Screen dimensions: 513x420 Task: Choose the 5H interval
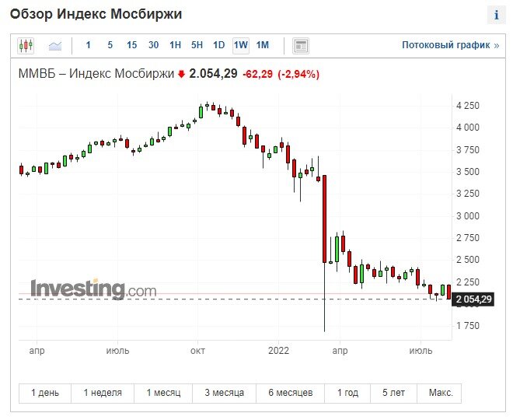197,45
